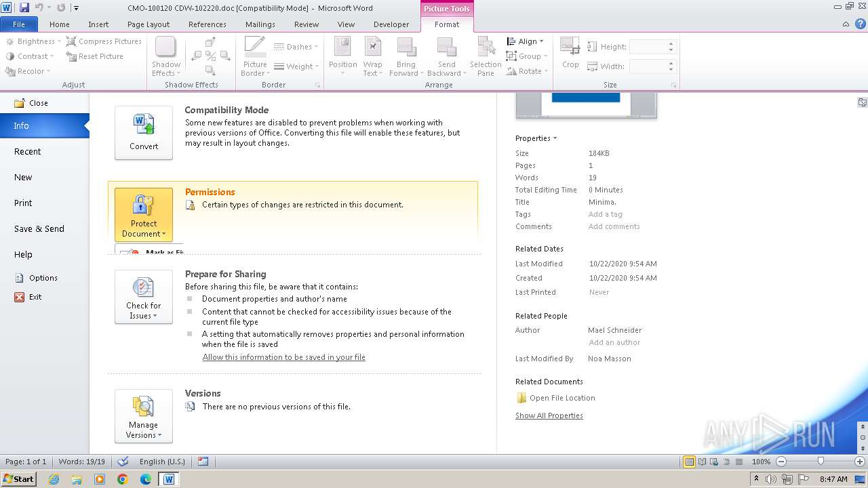Switch to the References tab
The height and width of the screenshot is (488, 868).
pos(208,24)
